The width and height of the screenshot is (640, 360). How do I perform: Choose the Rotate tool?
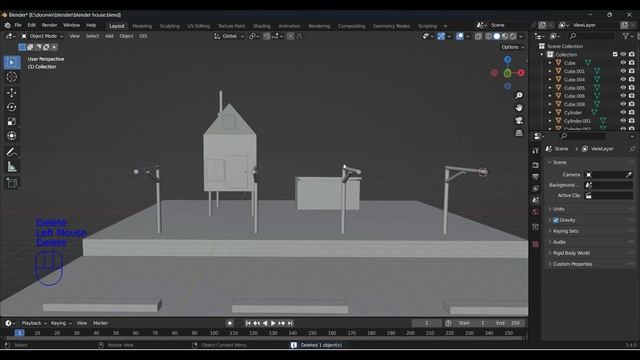point(12,107)
